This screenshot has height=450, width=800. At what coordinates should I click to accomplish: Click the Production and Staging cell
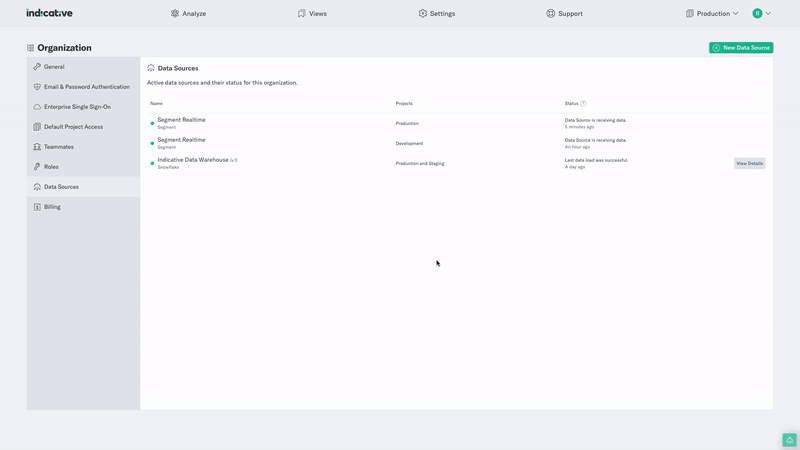pyautogui.click(x=420, y=163)
